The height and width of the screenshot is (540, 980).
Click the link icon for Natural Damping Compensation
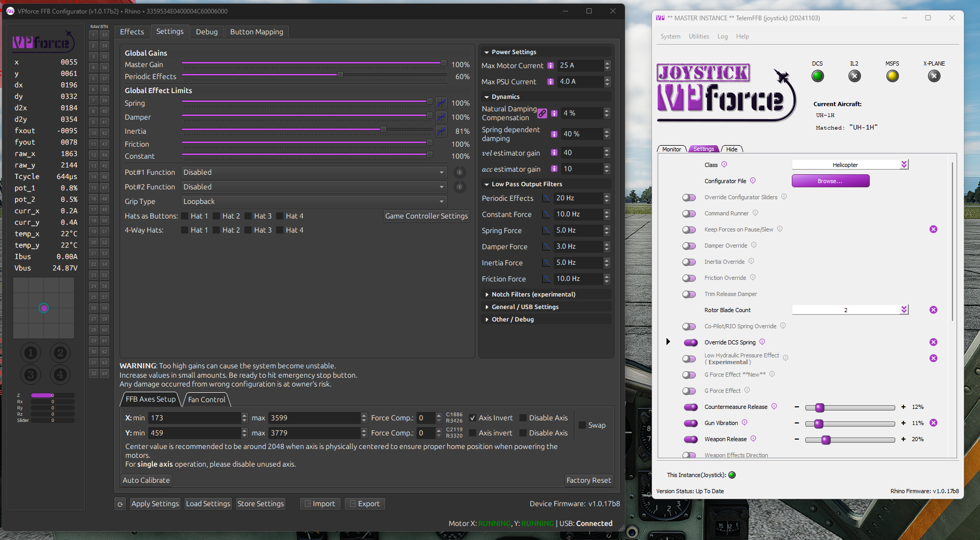point(542,113)
